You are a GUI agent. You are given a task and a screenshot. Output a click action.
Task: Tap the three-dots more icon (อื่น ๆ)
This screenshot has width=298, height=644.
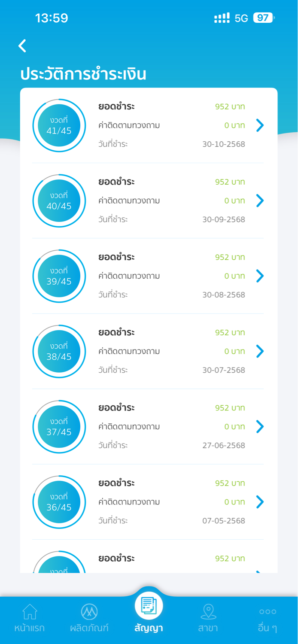click(x=268, y=611)
